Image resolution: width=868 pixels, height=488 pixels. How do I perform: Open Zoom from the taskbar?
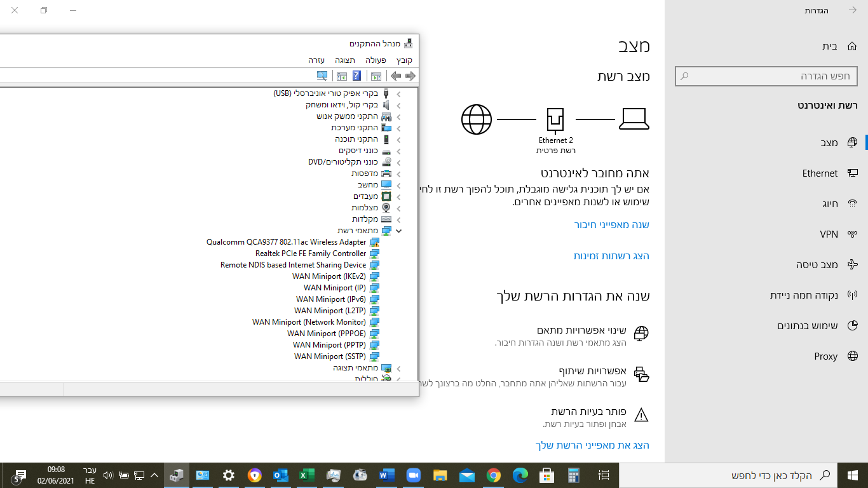click(414, 475)
